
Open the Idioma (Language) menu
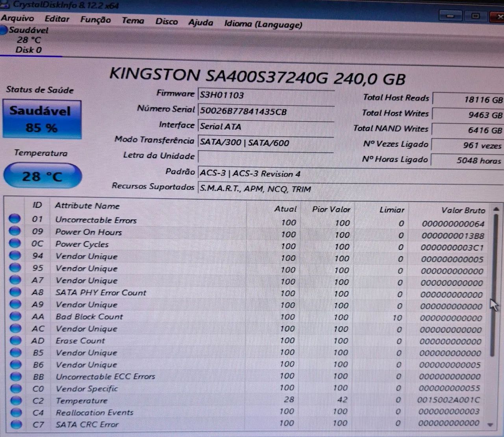[x=263, y=24]
